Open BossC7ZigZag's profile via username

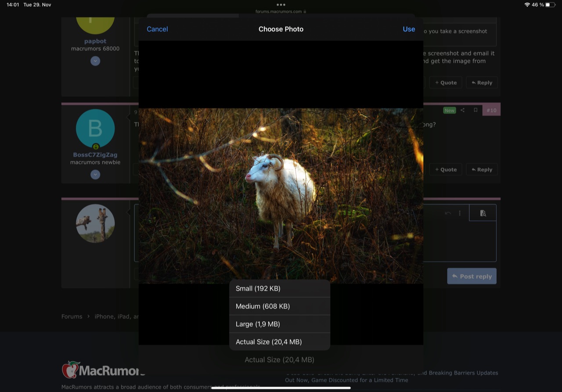click(x=95, y=155)
